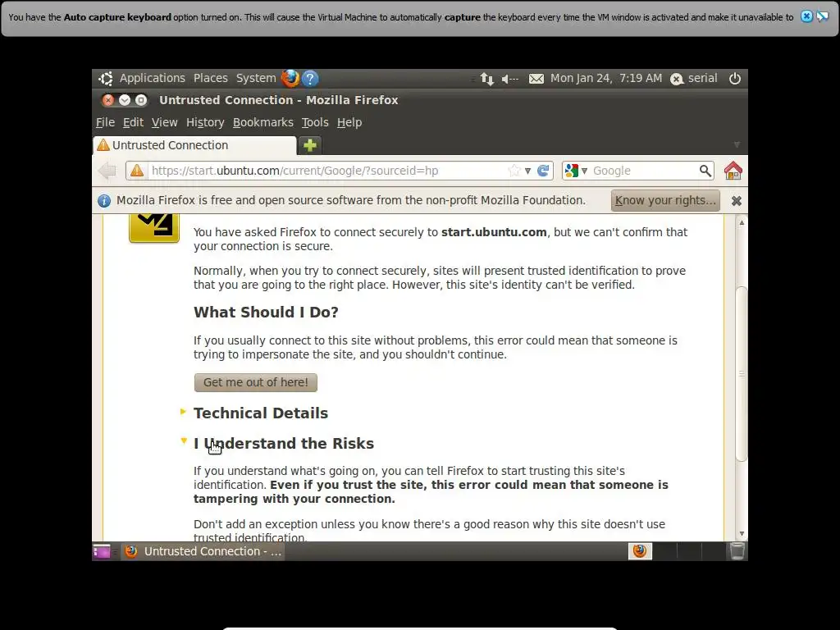The width and height of the screenshot is (840, 630).
Task: Click the volume speaker indicator
Action: 509,79
